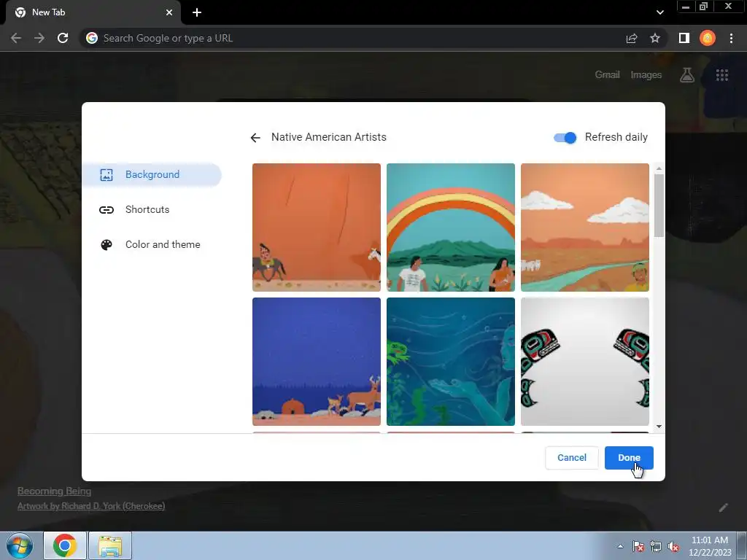The image size is (747, 560).
Task: Select the desert river with clouds wallpaper
Action: [585, 227]
